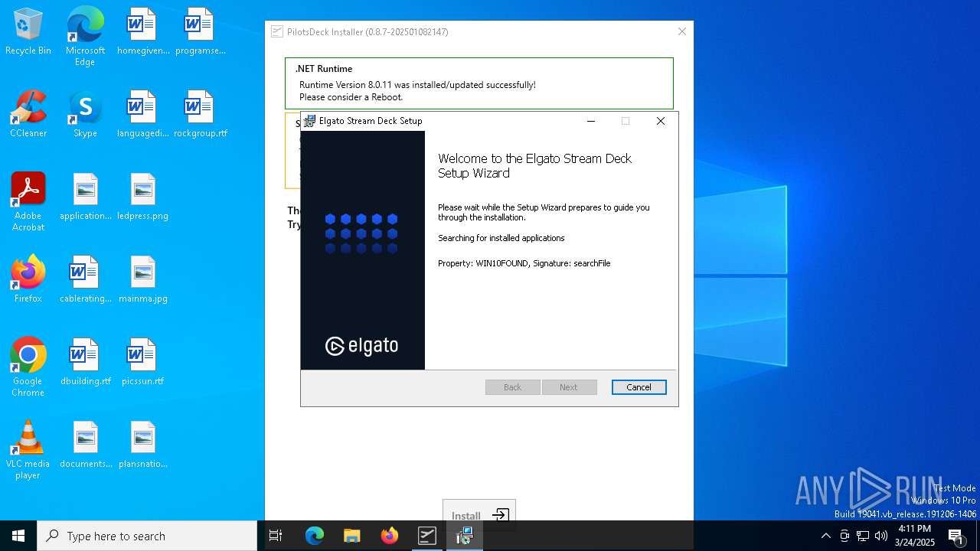Select the ledpress.png file icon
This screenshot has height=551, width=980.
click(x=142, y=197)
